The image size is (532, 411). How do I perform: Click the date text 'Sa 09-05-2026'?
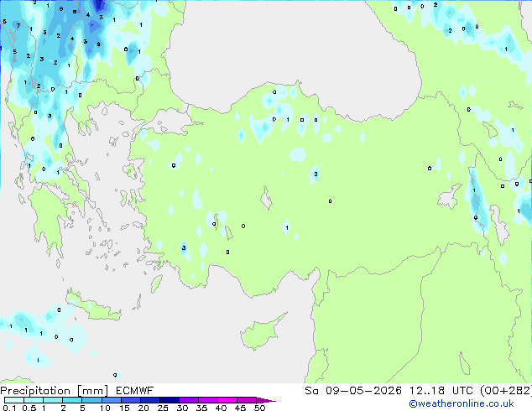click(353, 391)
